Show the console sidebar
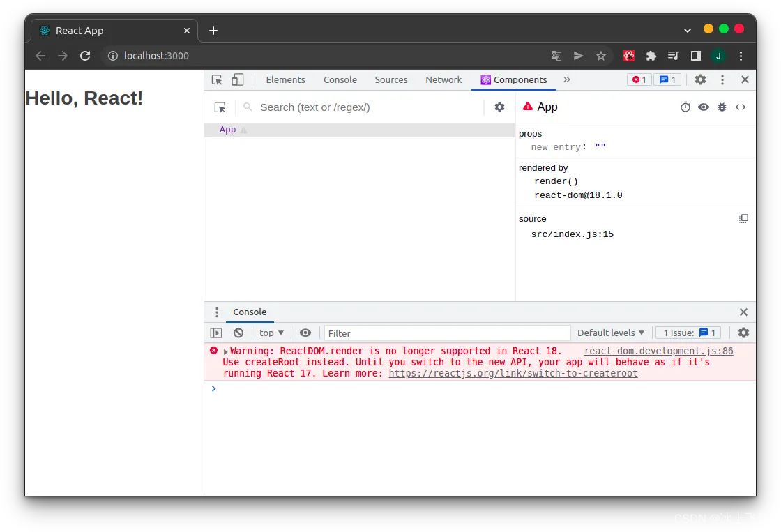The image size is (781, 532). (x=215, y=333)
